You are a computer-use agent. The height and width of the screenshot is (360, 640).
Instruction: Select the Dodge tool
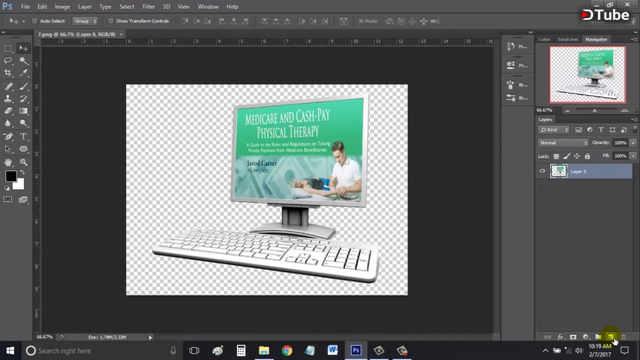[x=23, y=123]
